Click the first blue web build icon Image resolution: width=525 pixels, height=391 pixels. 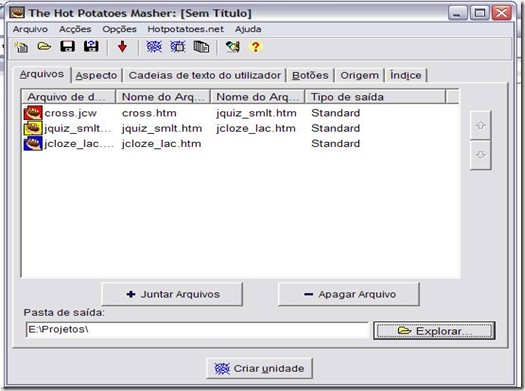154,47
